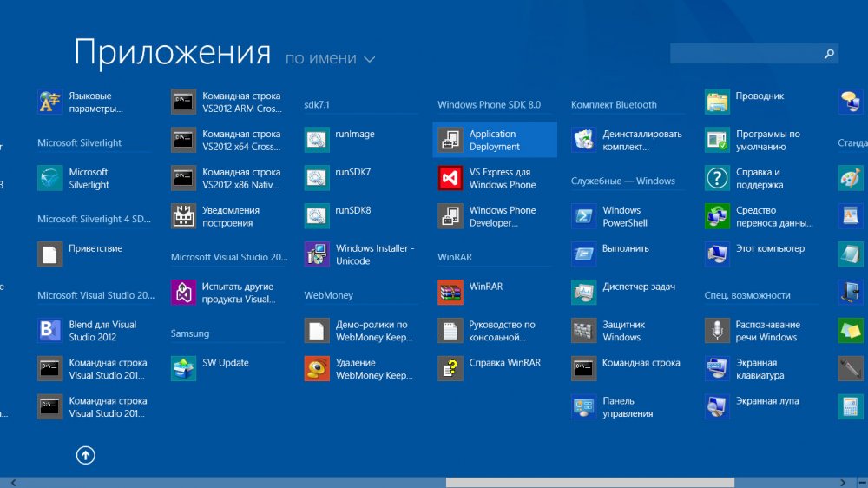Launch runSDK8 icon

317,216
